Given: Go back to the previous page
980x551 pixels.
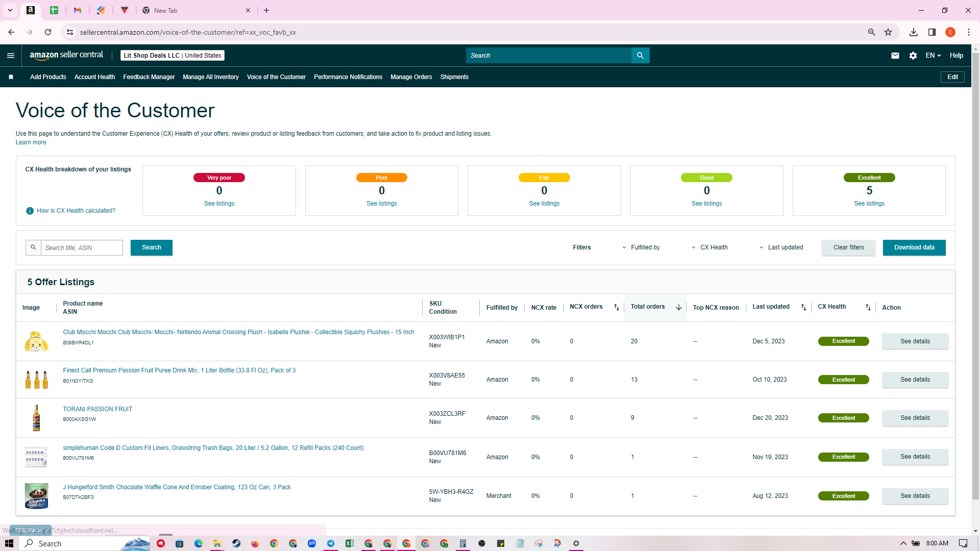Looking at the screenshot, I should pyautogui.click(x=11, y=32).
